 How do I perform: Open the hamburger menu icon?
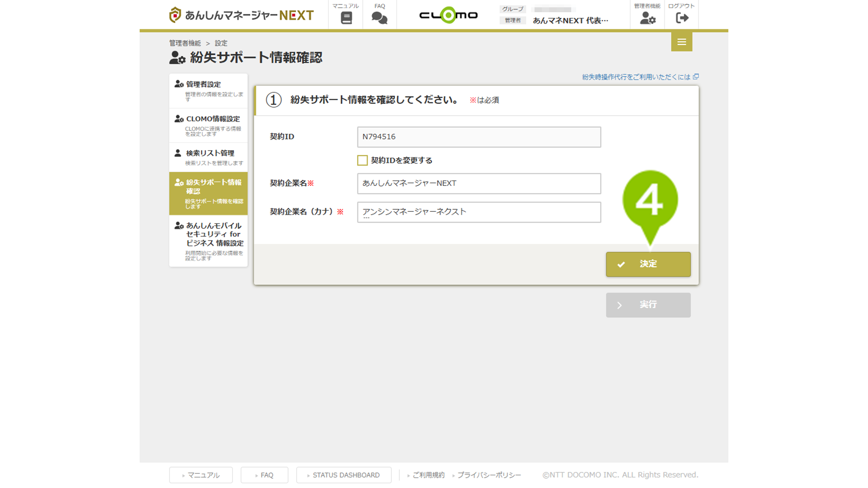(x=682, y=42)
